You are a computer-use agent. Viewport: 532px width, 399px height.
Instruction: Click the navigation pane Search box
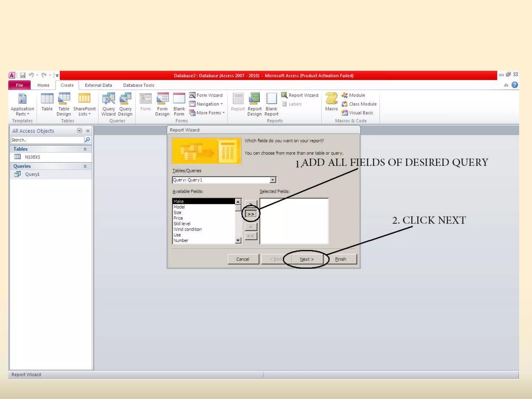47,140
